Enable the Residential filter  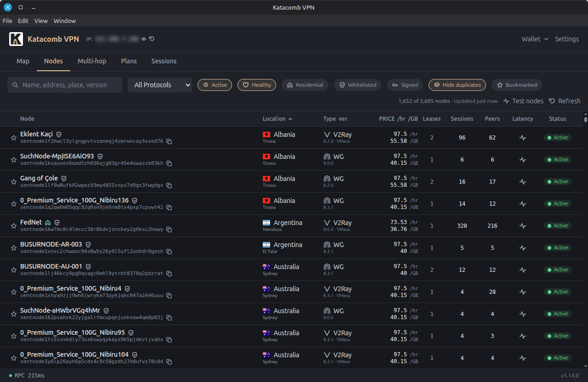click(305, 85)
